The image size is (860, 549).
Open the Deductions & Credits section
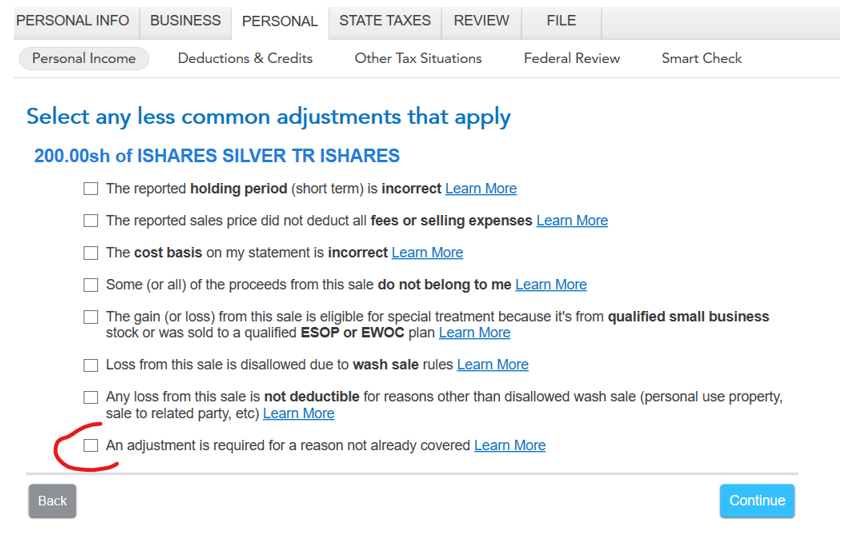coord(245,59)
